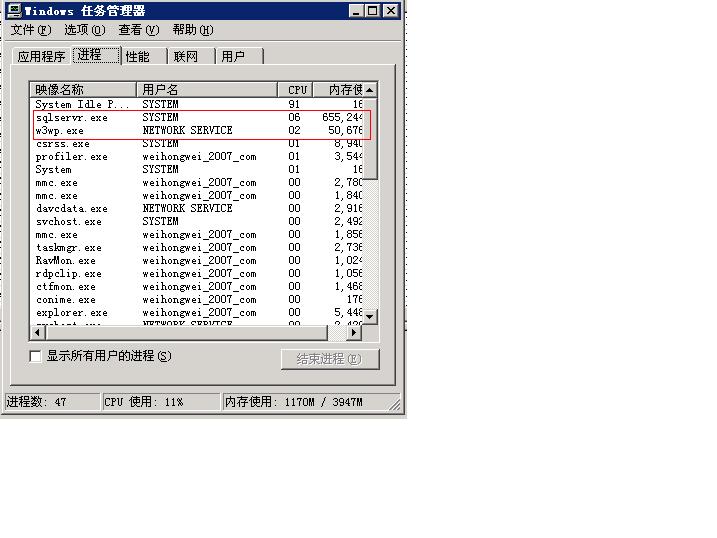Sort by 内存使用 column header
717x538 pixels.
point(338,90)
